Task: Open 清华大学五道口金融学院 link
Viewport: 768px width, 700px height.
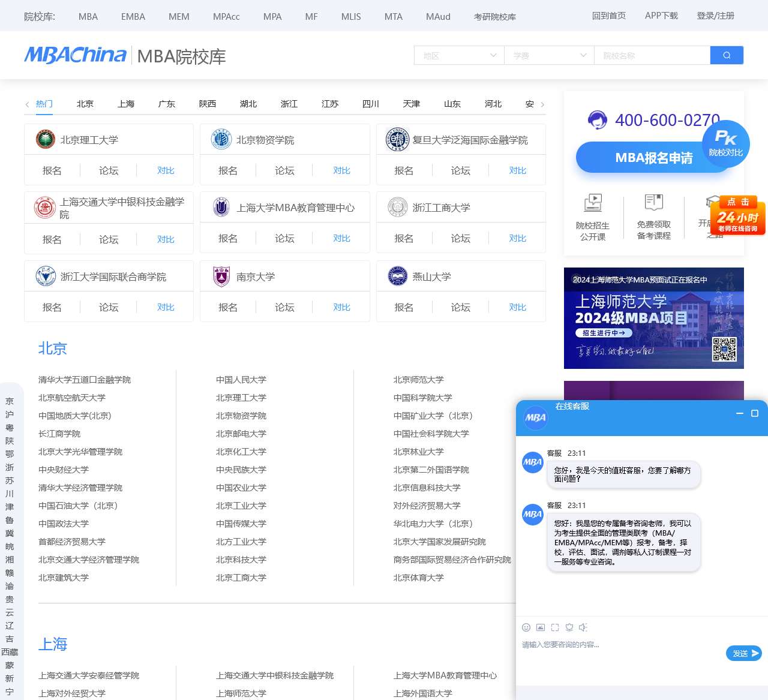Action: [x=85, y=380]
